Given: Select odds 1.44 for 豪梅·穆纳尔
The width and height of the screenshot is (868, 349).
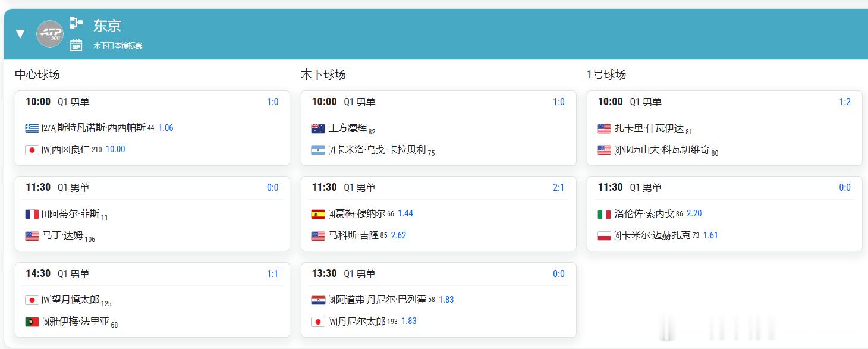Looking at the screenshot, I should point(405,213).
